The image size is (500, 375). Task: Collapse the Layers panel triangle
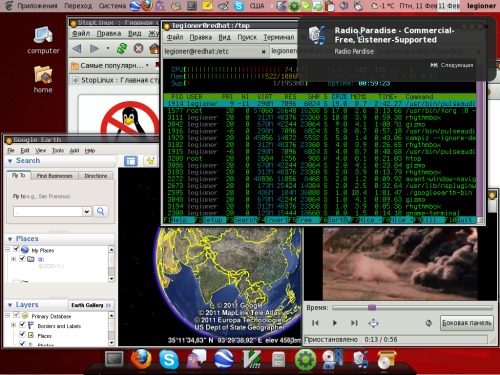[10, 305]
